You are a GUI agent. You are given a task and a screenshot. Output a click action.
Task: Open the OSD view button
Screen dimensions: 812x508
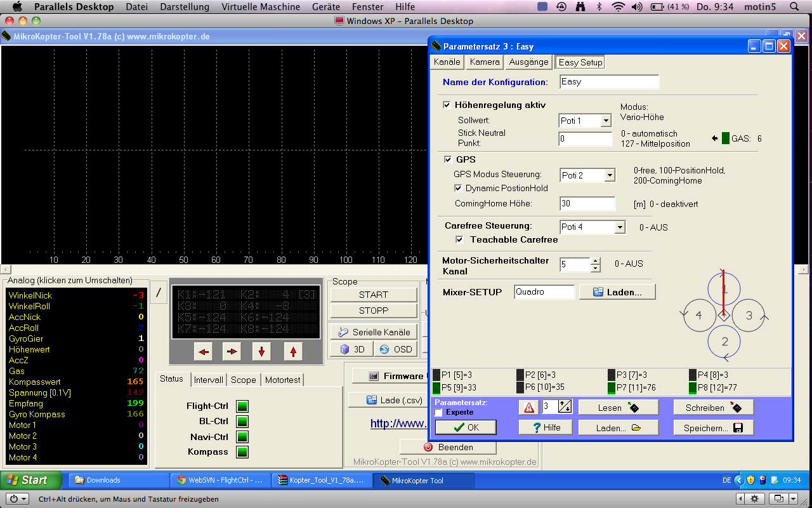[395, 349]
